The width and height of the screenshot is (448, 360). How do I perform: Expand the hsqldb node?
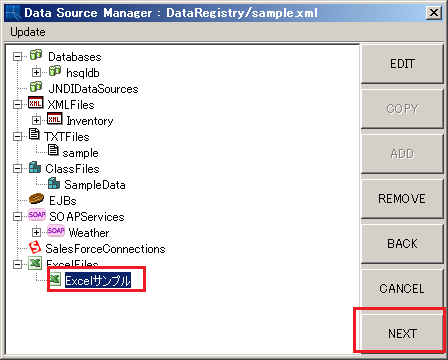(x=36, y=72)
